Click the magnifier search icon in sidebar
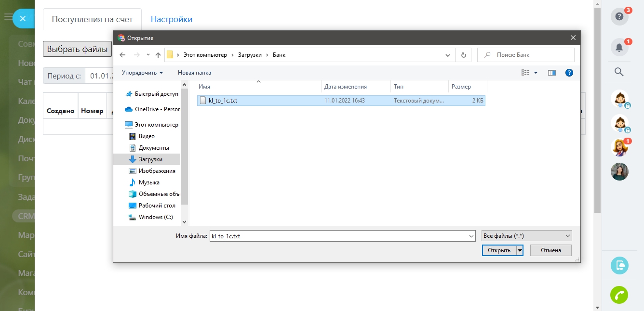Image resolution: width=644 pixels, height=311 pixels. coord(619,72)
